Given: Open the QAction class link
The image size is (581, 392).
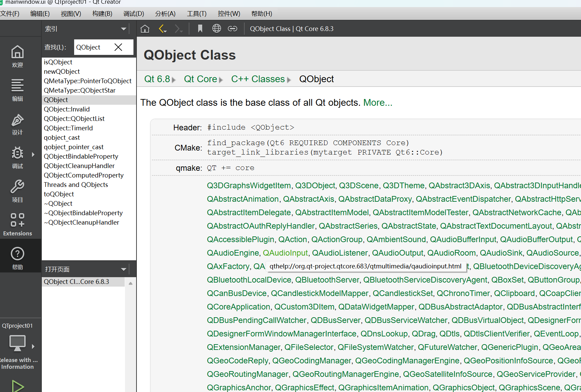Looking at the screenshot, I should click(293, 239).
